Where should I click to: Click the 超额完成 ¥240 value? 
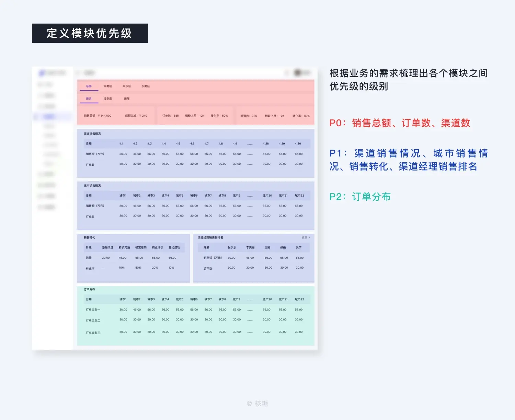pos(136,116)
